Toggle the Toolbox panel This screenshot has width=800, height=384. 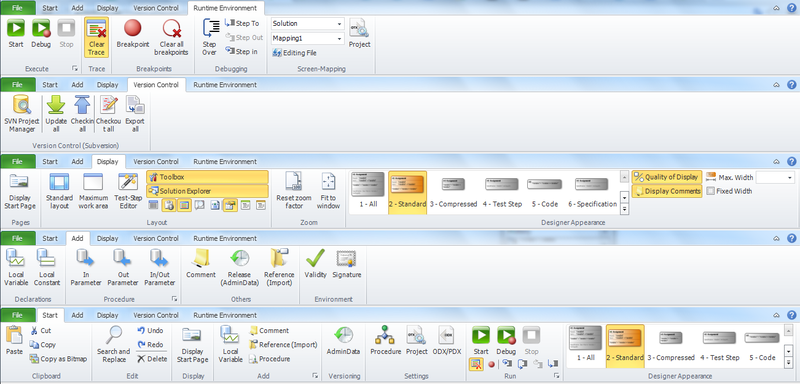[207, 177]
